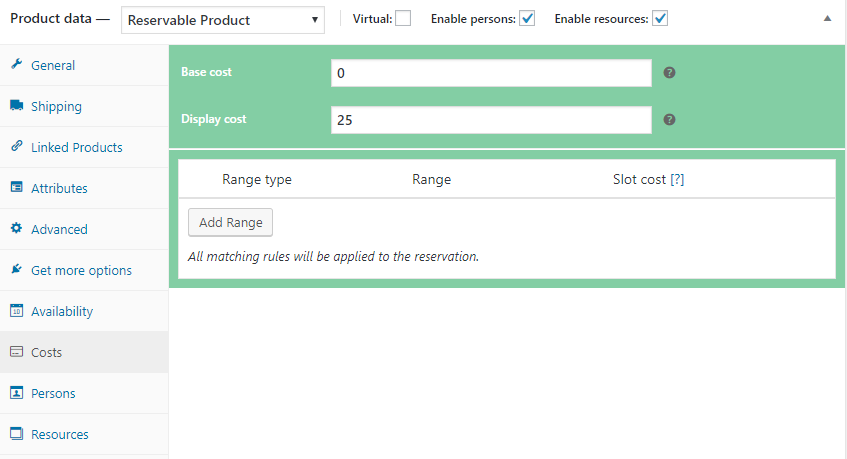
Task: Click the truck icon beside Shipping
Action: (x=16, y=106)
